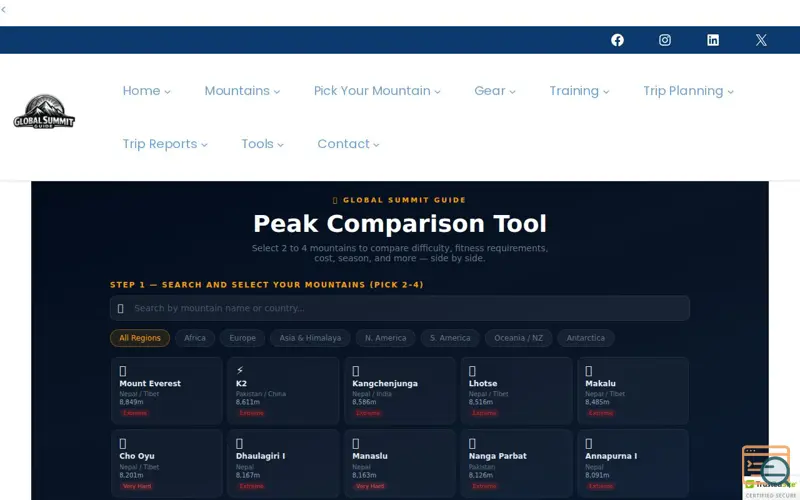Select the Dhaulagiri I mountain card

(283, 463)
